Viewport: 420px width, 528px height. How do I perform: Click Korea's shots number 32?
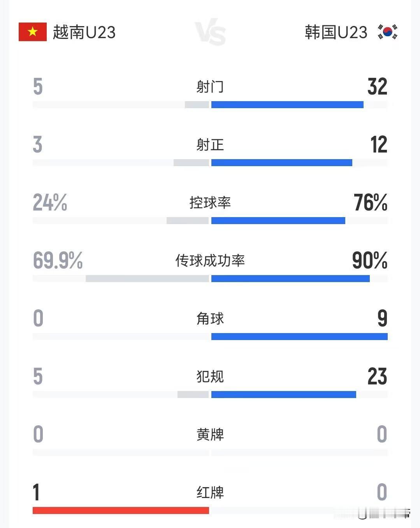pos(377,86)
